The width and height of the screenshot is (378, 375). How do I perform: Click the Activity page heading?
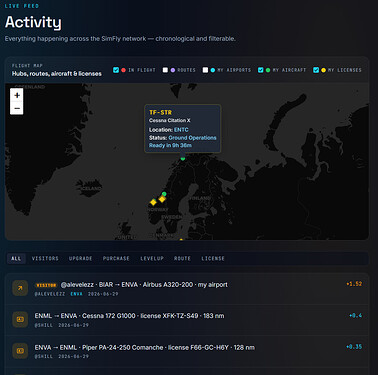coord(33,22)
